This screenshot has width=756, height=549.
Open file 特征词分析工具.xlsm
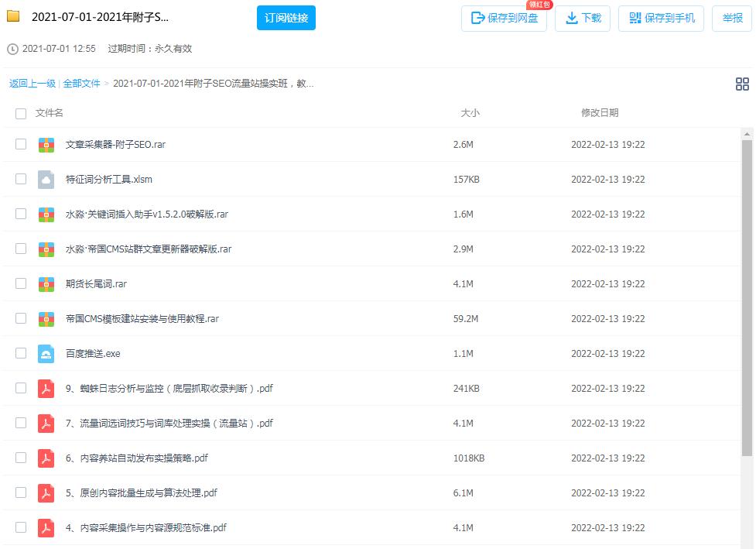[109, 180]
